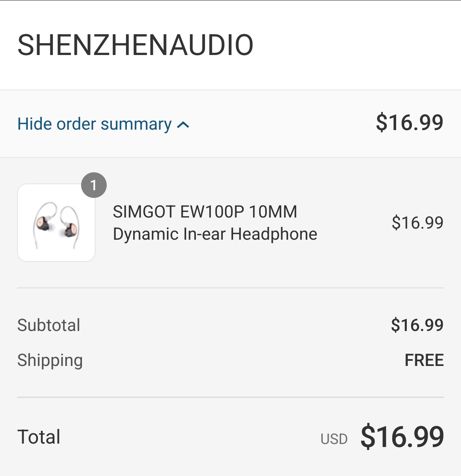The height and width of the screenshot is (476, 461).
Task: Click the $16.99 amount in summary header
Action: [409, 123]
